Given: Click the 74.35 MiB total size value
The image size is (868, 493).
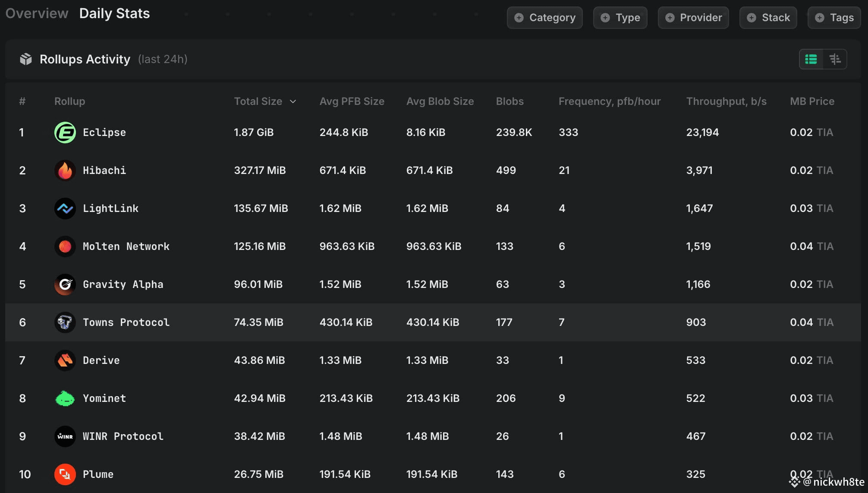Looking at the screenshot, I should (x=258, y=322).
